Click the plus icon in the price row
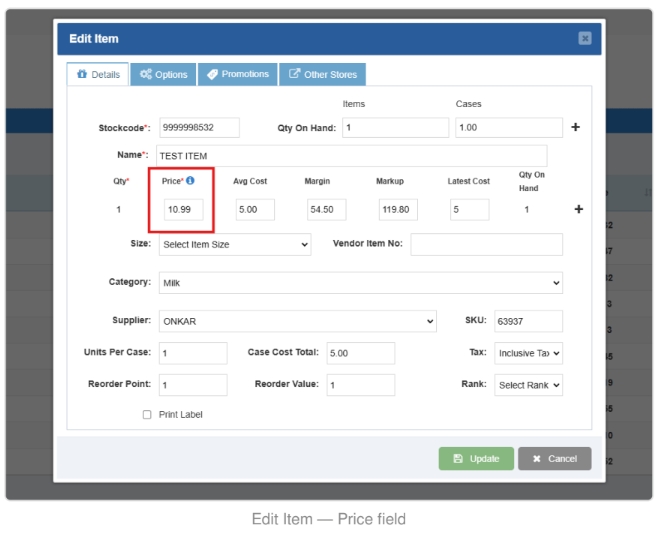 click(578, 209)
